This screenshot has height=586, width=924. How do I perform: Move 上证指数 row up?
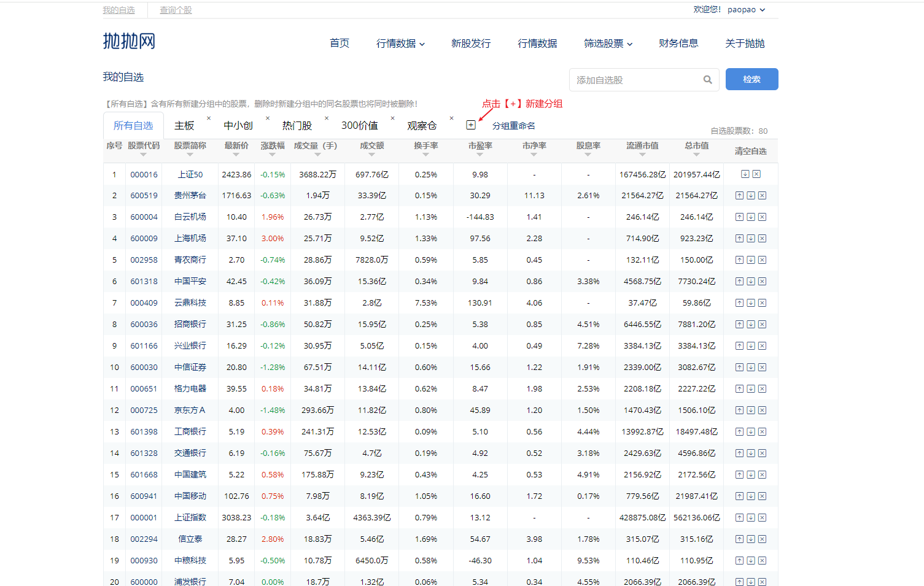[739, 518]
